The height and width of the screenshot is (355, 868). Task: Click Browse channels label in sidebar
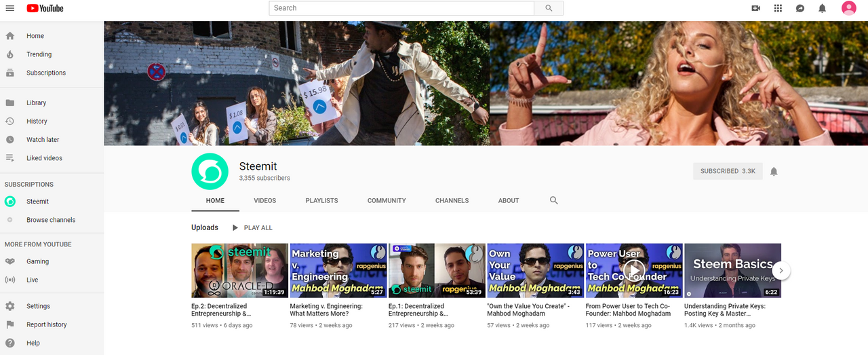(51, 220)
